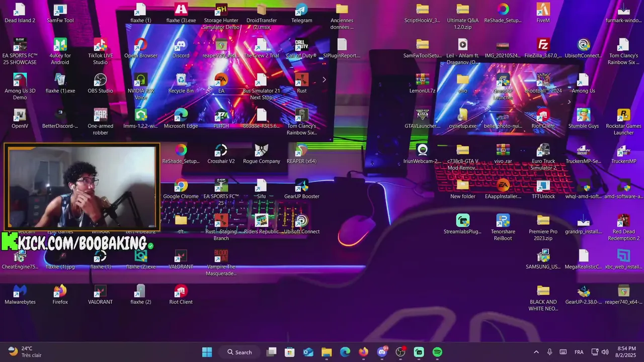
Task: Select the One-armed robber game icon
Action: point(101,122)
